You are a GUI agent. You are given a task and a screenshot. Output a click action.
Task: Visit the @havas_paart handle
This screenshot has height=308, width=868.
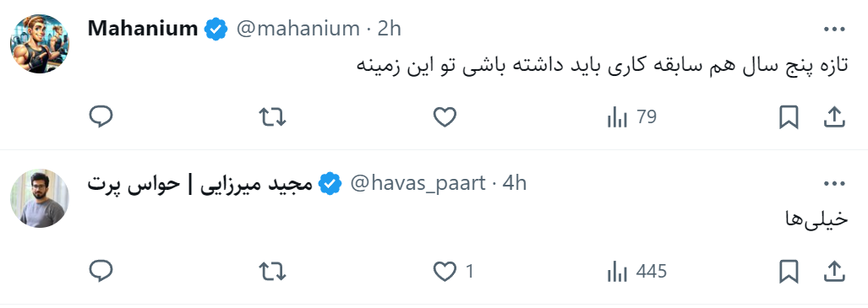click(418, 183)
